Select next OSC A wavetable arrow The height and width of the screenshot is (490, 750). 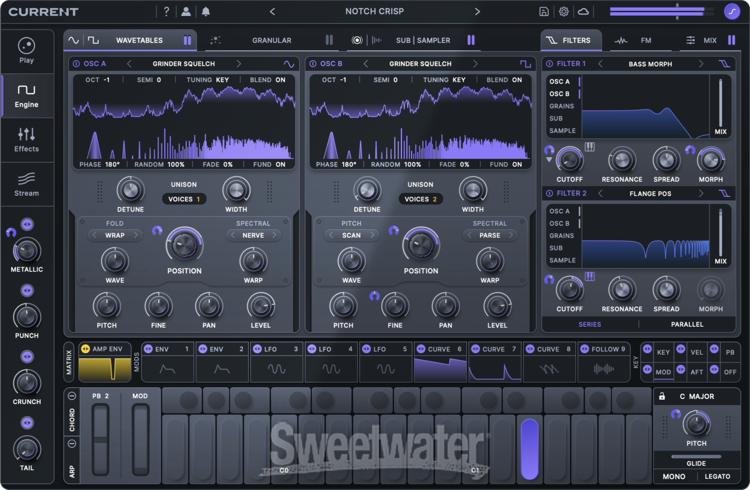[x=239, y=64]
